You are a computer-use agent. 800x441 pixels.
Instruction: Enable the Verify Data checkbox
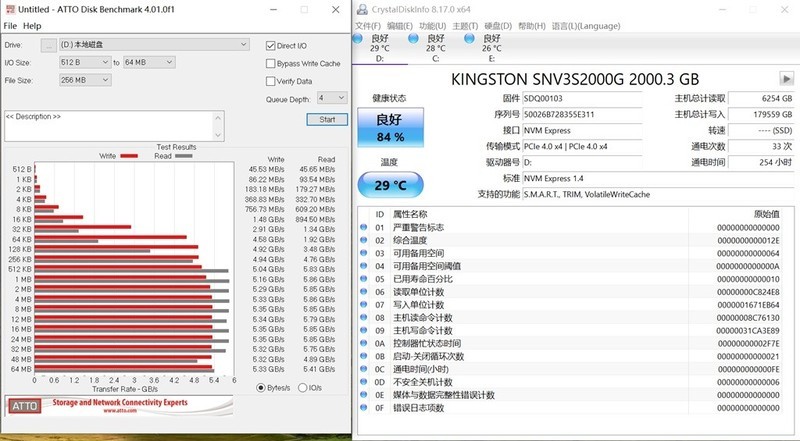click(x=270, y=81)
